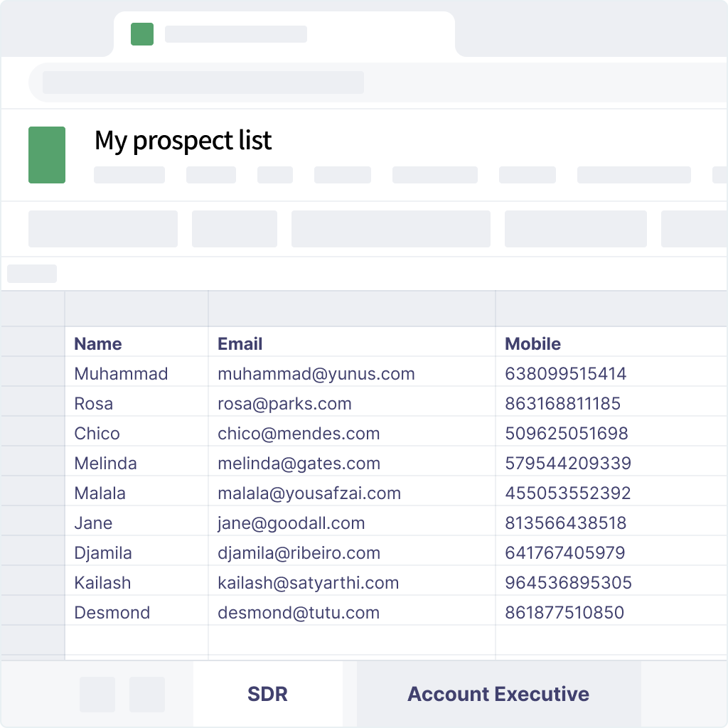Image resolution: width=728 pixels, height=728 pixels.
Task: Click the cell reference name box
Action: (32, 274)
